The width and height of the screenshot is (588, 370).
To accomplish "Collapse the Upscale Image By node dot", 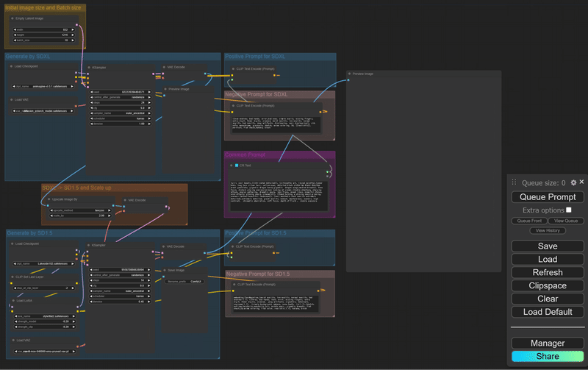I will point(49,199).
